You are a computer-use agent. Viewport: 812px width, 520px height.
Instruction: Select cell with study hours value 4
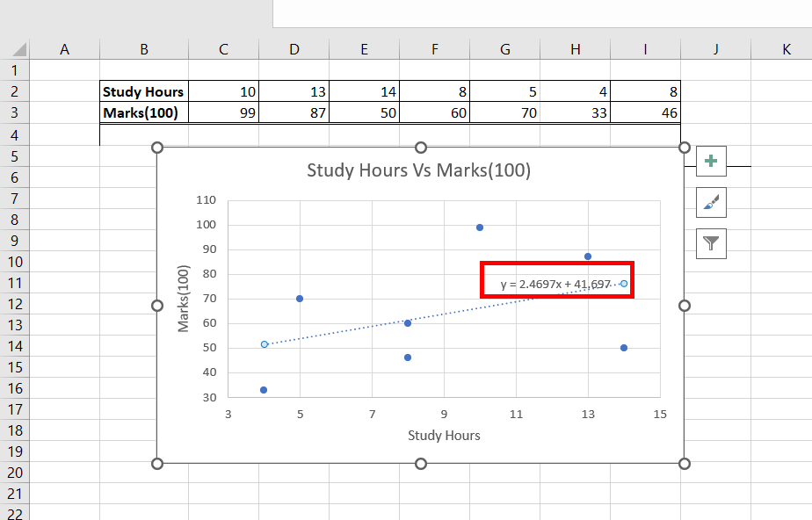click(576, 91)
